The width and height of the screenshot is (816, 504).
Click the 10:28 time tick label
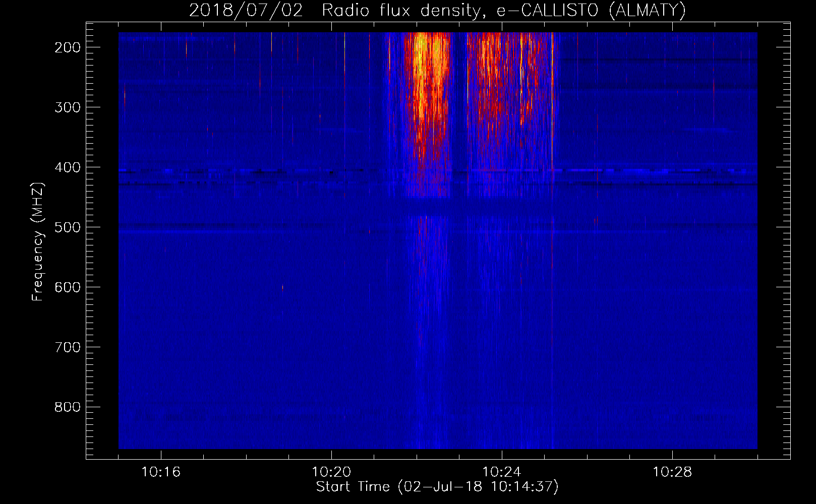(x=672, y=472)
